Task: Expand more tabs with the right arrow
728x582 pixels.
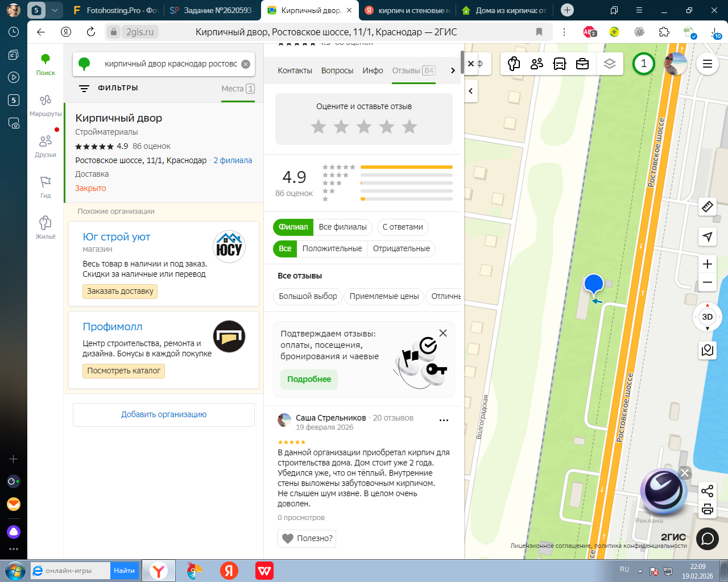Action: click(x=453, y=70)
